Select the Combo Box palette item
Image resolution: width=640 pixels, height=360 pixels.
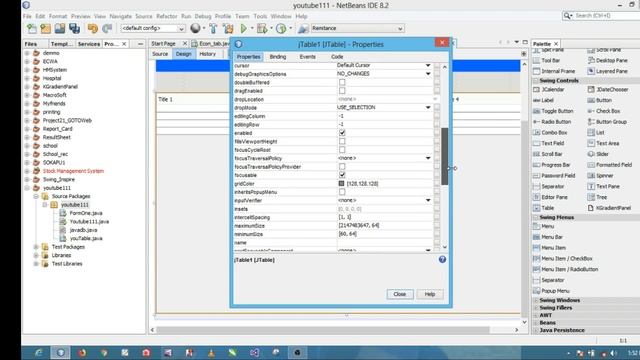tap(550, 133)
